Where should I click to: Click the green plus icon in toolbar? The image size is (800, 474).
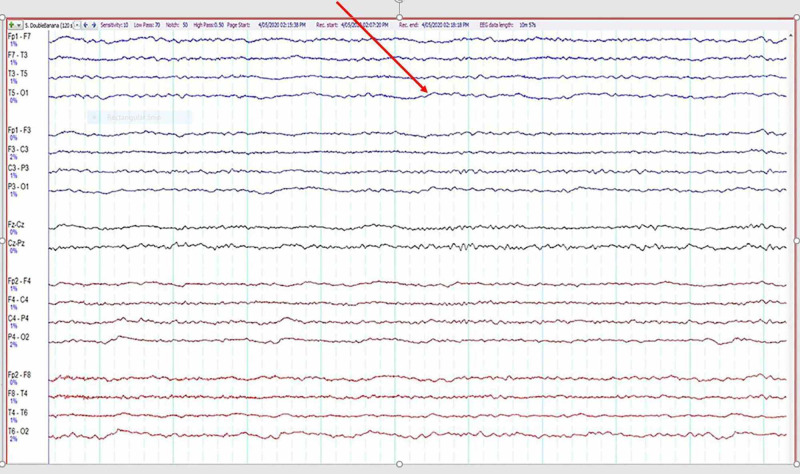point(11,25)
